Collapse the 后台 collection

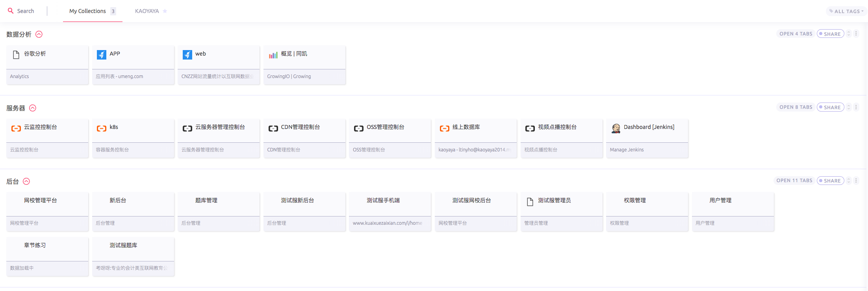click(26, 181)
